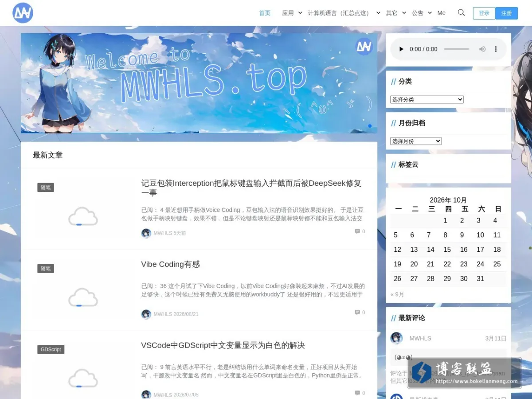532x399 pixels.
Task: Click the 3月11日 comment date beside MWHLS
Action: [x=496, y=338]
